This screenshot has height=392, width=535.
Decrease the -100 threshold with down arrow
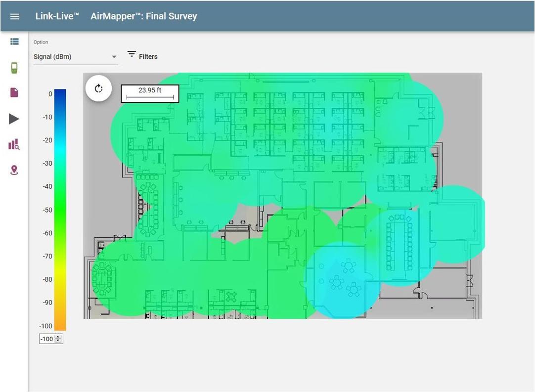pyautogui.click(x=59, y=341)
